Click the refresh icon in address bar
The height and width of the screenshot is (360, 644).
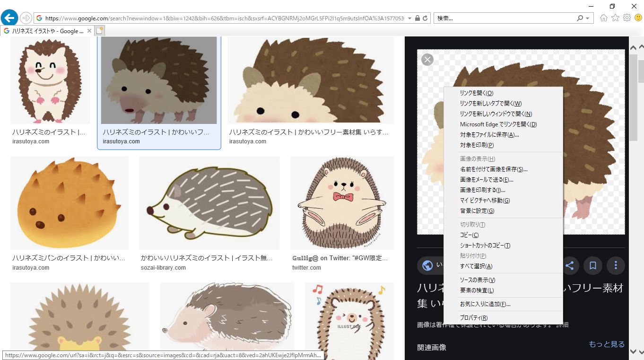tap(425, 18)
